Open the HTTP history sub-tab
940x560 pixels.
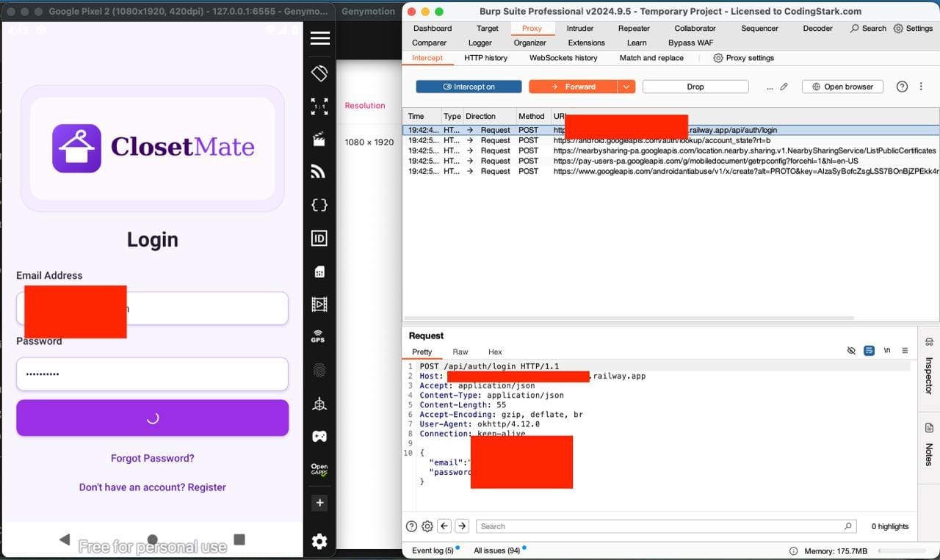point(485,58)
